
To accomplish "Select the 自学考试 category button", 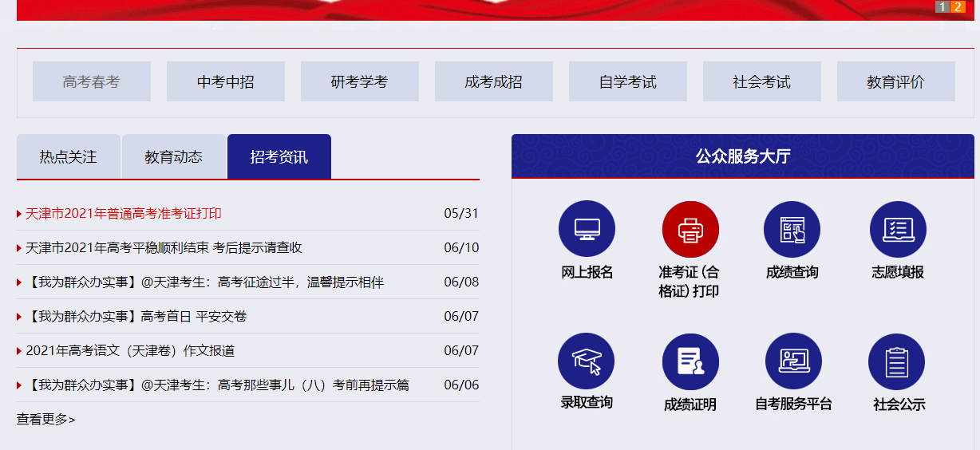I will coord(628,81).
